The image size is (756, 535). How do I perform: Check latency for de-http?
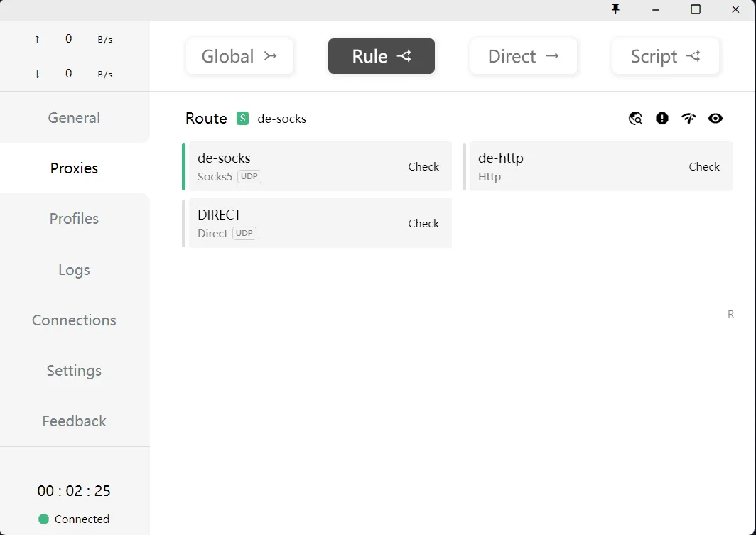(704, 167)
